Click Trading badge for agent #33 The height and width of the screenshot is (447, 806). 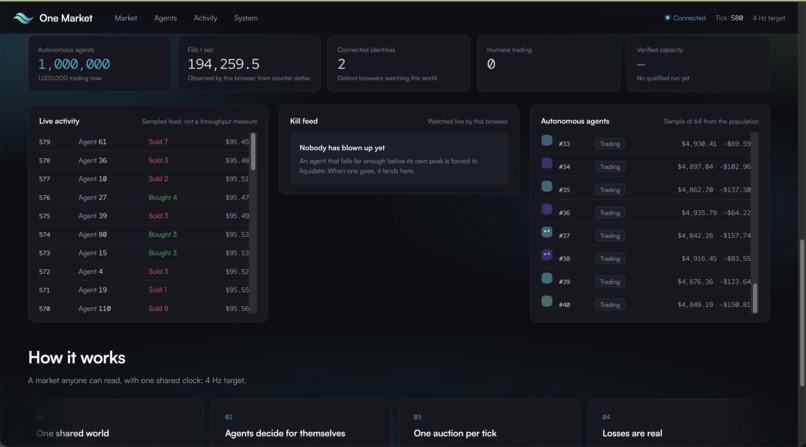(x=610, y=144)
